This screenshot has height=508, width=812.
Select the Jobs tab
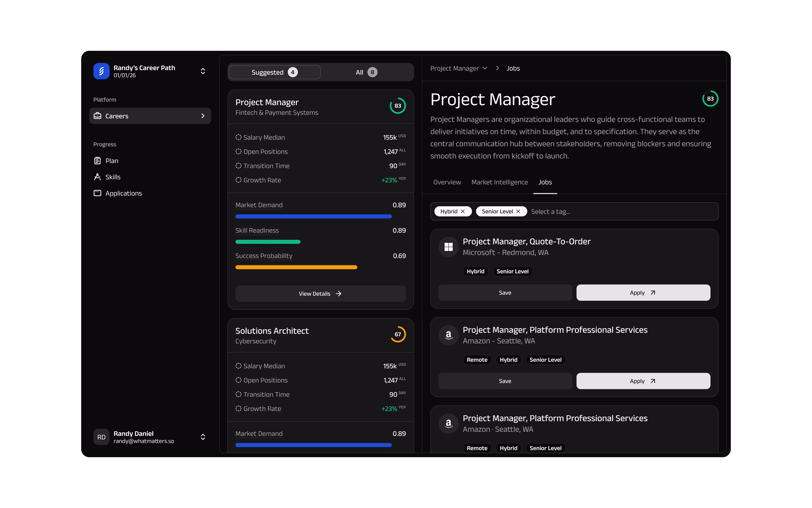[545, 182]
